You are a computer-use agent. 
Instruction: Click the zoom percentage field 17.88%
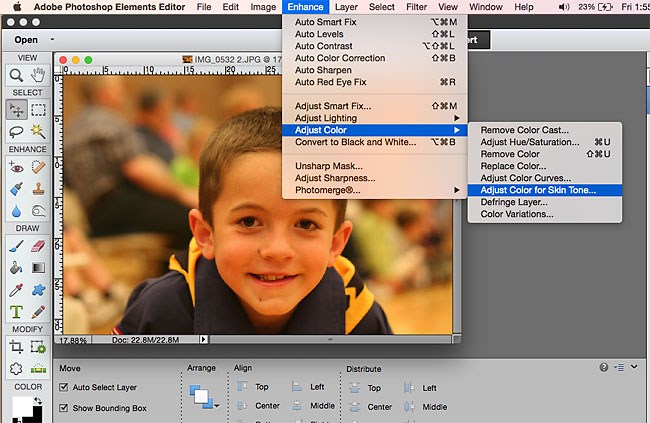click(x=73, y=340)
